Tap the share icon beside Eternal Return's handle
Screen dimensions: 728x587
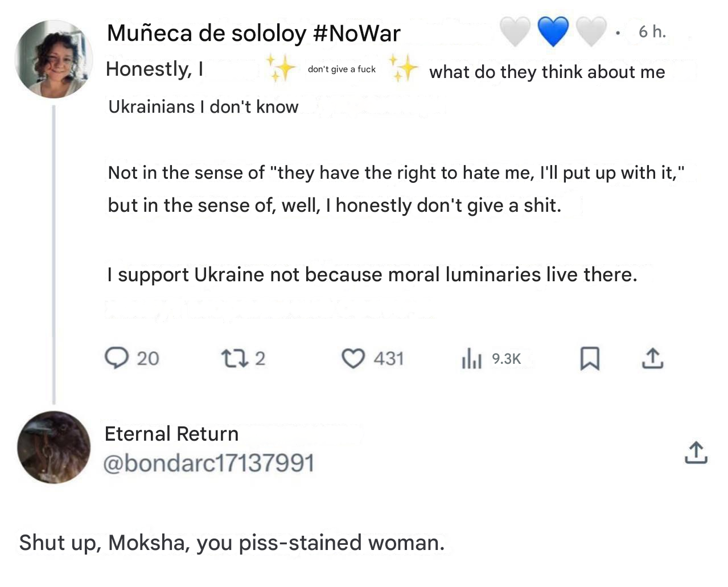(696, 452)
